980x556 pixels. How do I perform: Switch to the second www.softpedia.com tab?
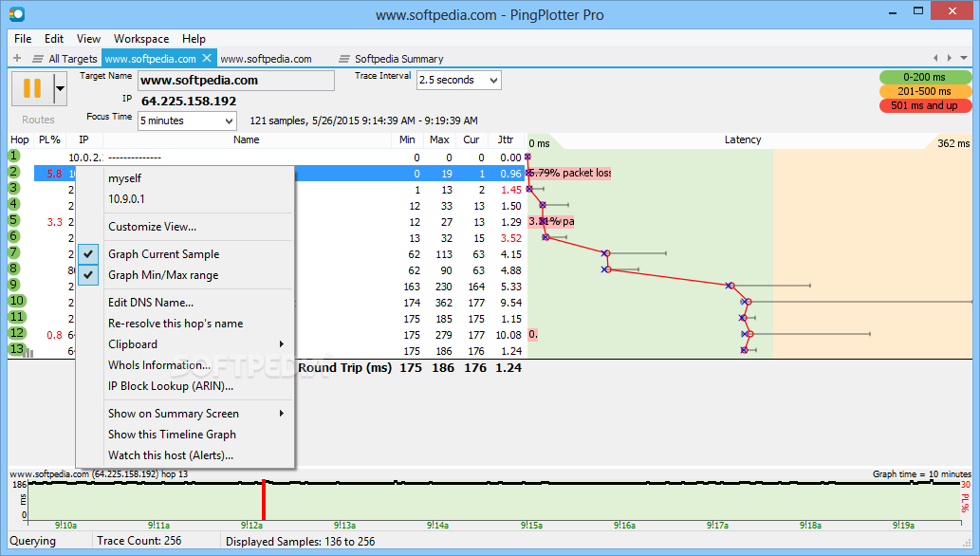point(267,59)
